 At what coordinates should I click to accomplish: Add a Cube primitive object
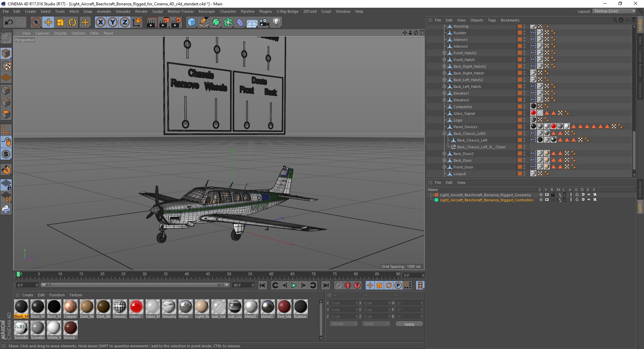point(192,22)
